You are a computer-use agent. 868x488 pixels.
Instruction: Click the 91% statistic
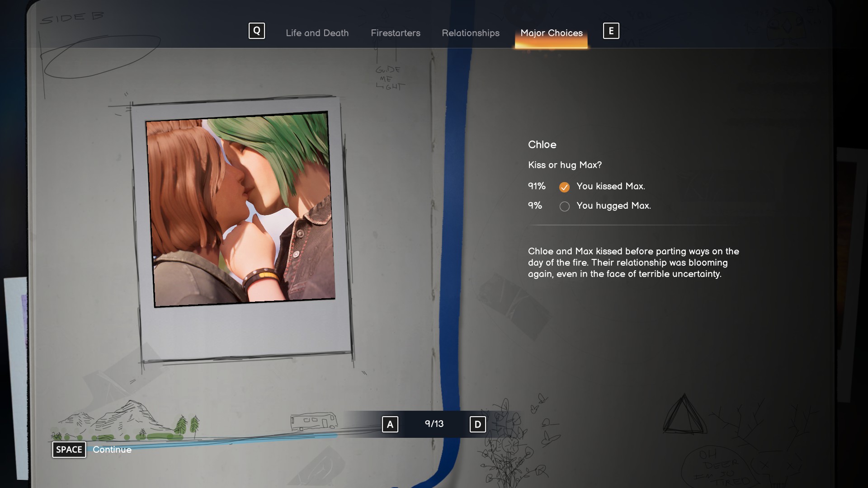tap(537, 186)
